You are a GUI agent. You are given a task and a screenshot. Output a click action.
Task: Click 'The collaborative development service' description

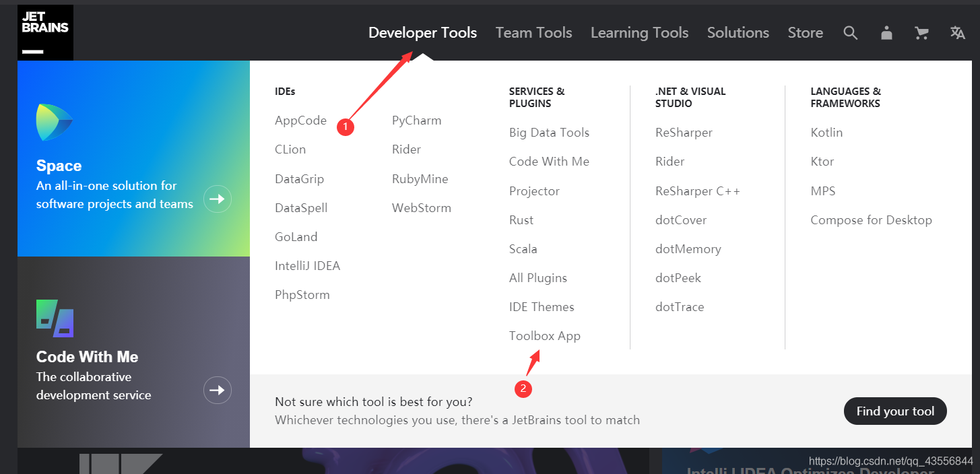94,386
